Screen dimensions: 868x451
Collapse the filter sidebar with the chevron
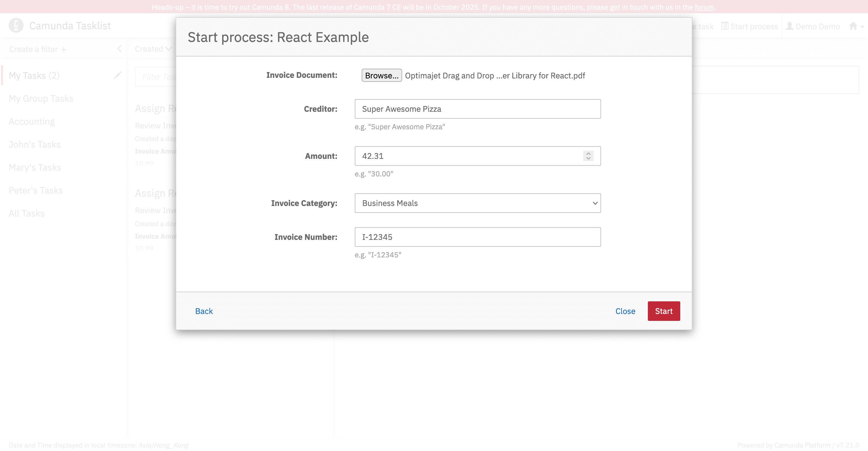pyautogui.click(x=120, y=49)
